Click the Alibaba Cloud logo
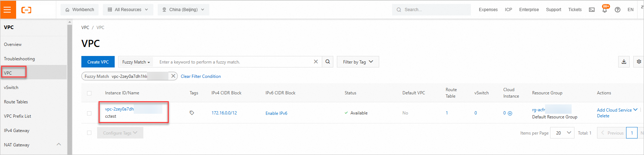 (26, 10)
